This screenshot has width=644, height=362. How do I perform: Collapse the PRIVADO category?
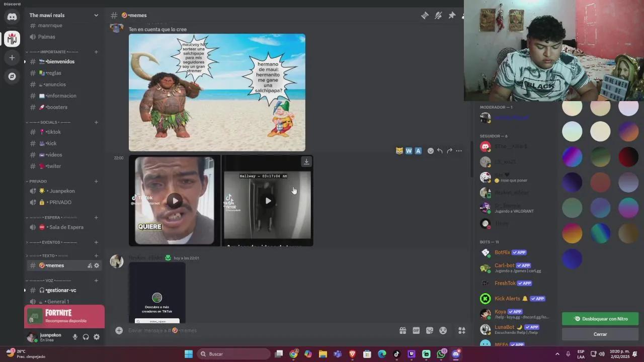point(37,181)
